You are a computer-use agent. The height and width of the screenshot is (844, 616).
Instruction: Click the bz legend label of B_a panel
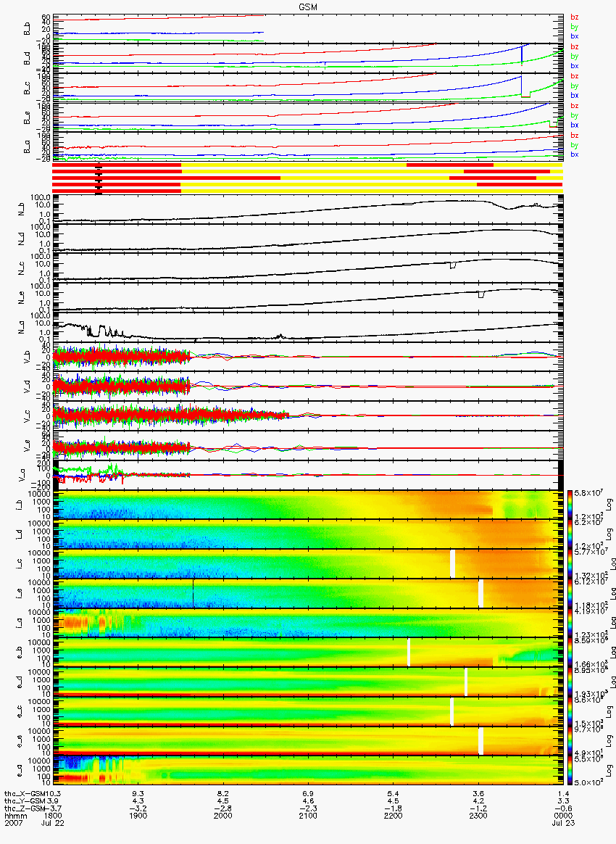(575, 136)
